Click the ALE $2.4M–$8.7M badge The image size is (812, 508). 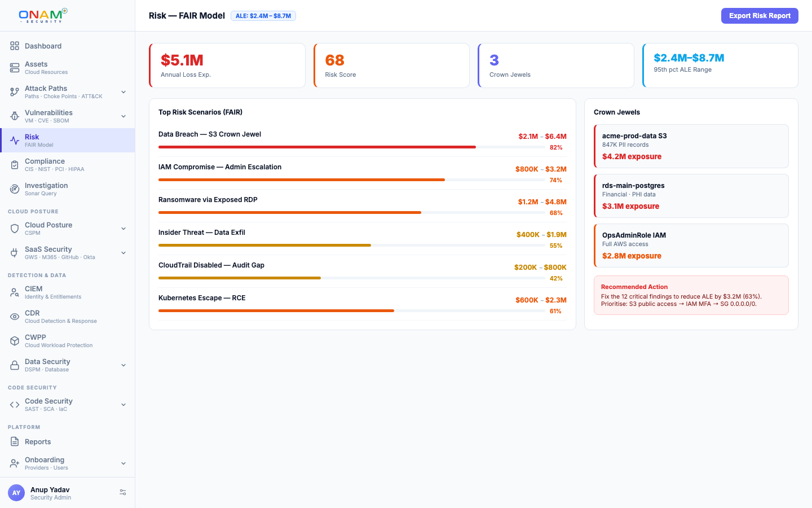263,16
